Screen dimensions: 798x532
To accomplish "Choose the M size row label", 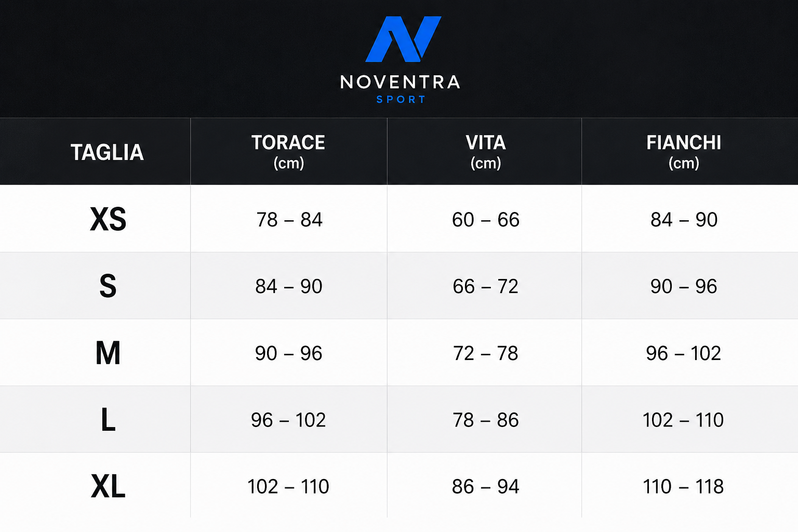I will pos(108,353).
